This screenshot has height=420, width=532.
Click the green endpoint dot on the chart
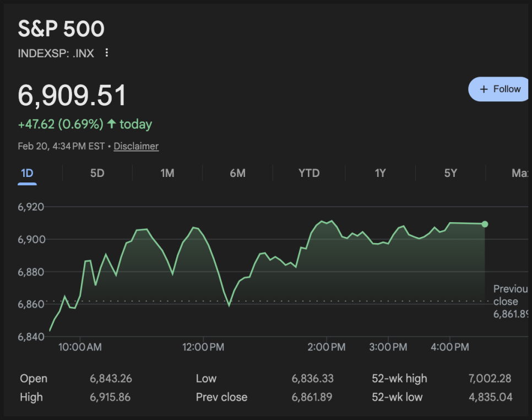point(485,224)
